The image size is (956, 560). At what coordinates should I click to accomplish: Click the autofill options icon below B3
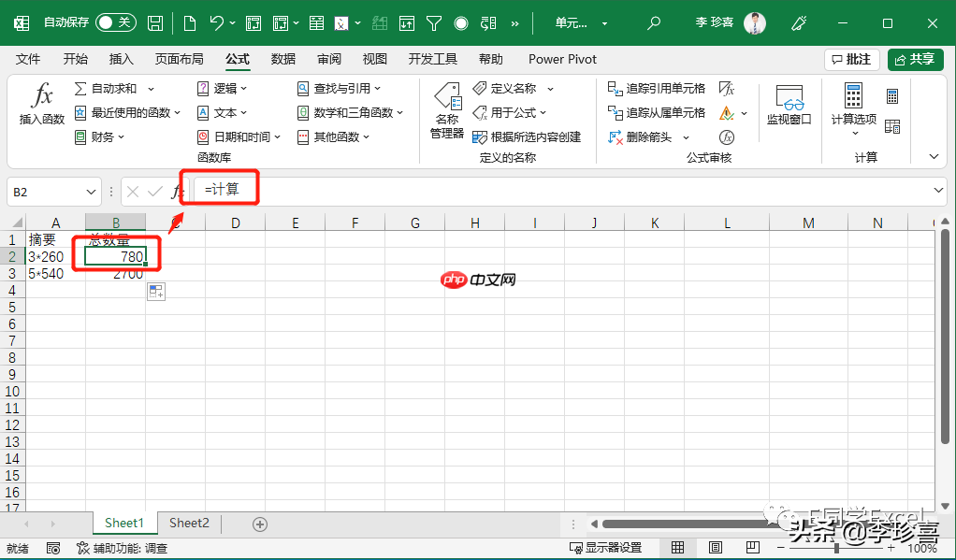(x=156, y=292)
